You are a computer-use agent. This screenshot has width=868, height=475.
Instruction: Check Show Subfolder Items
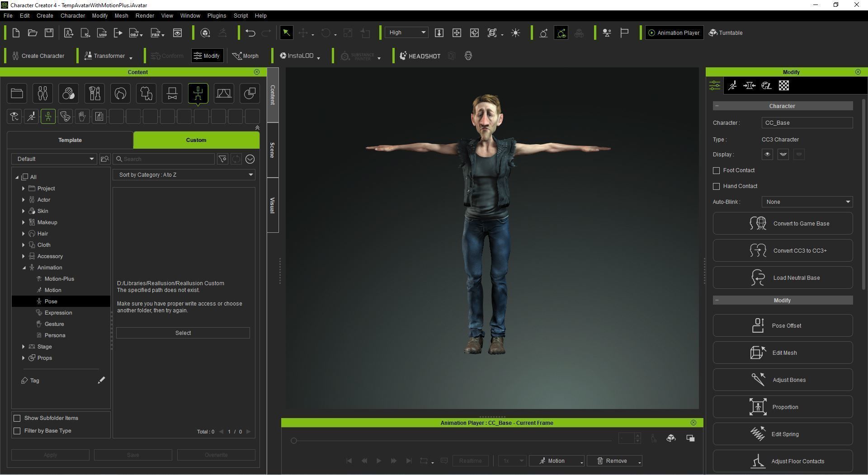17,418
